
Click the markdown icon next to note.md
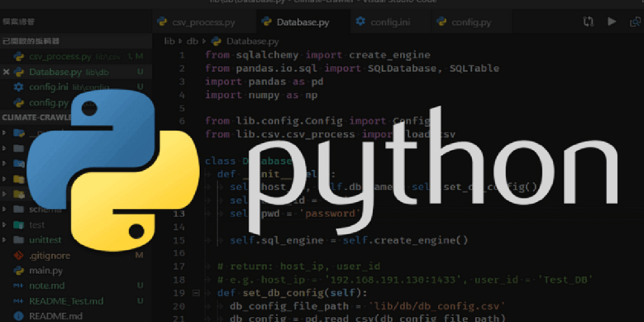point(19,286)
